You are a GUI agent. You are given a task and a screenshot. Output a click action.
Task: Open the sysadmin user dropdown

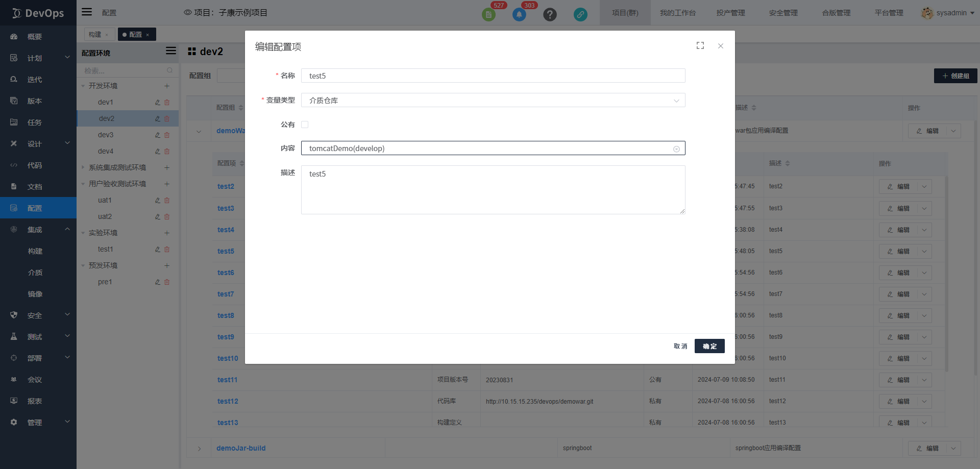click(948, 13)
